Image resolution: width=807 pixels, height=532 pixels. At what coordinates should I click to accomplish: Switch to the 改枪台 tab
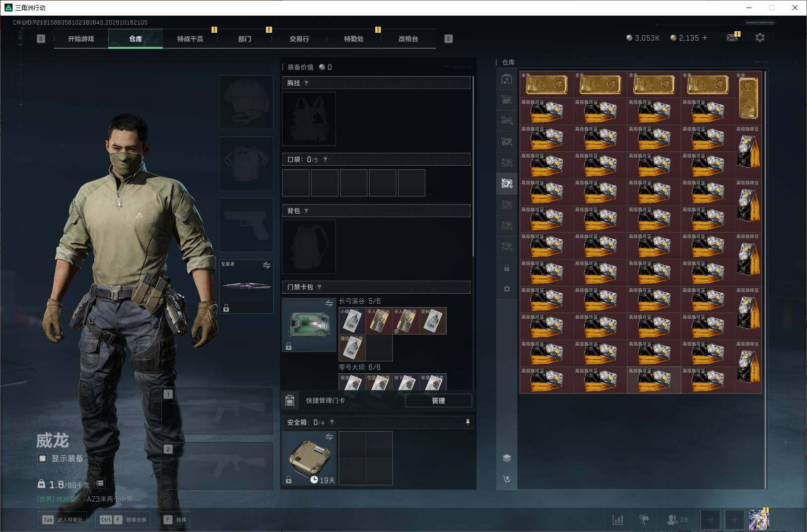click(408, 39)
